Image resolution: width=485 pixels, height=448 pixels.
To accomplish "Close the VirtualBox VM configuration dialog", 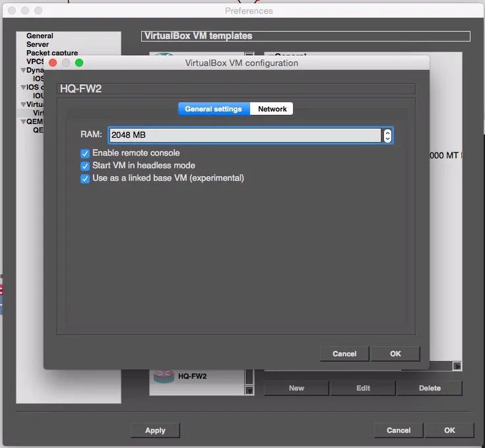I will (53, 63).
